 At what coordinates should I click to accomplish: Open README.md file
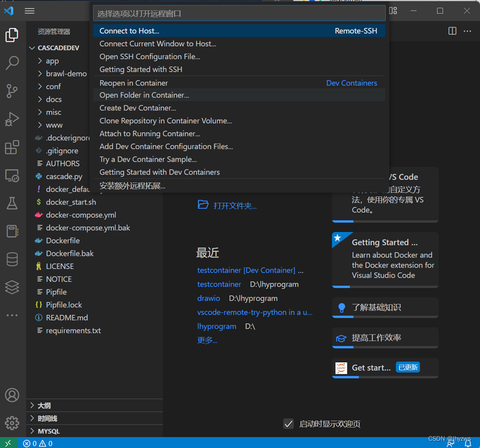[67, 318]
